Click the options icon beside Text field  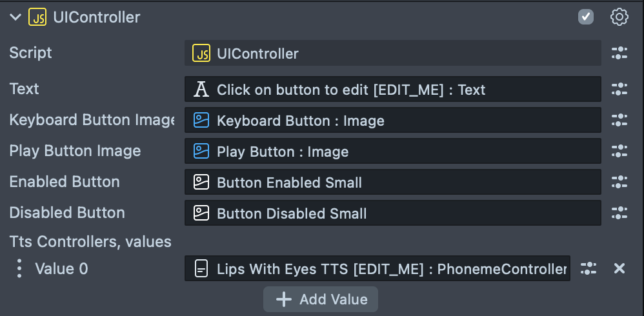point(619,89)
